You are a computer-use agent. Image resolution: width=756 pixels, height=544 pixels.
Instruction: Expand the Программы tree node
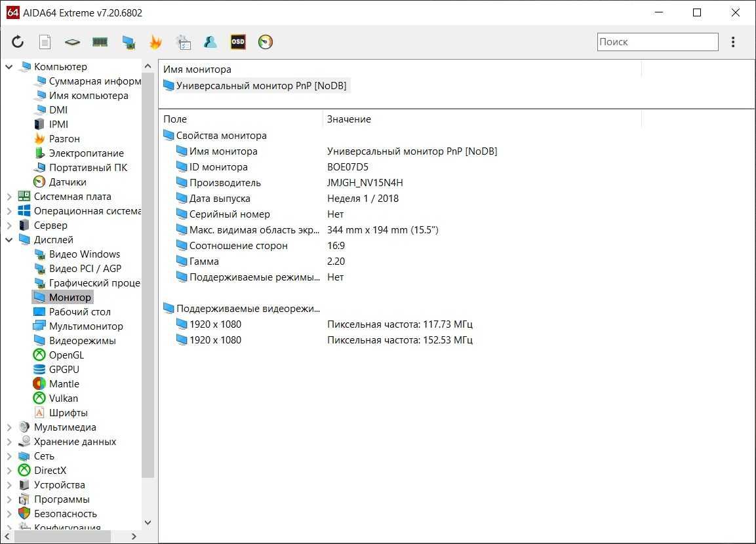click(9, 499)
